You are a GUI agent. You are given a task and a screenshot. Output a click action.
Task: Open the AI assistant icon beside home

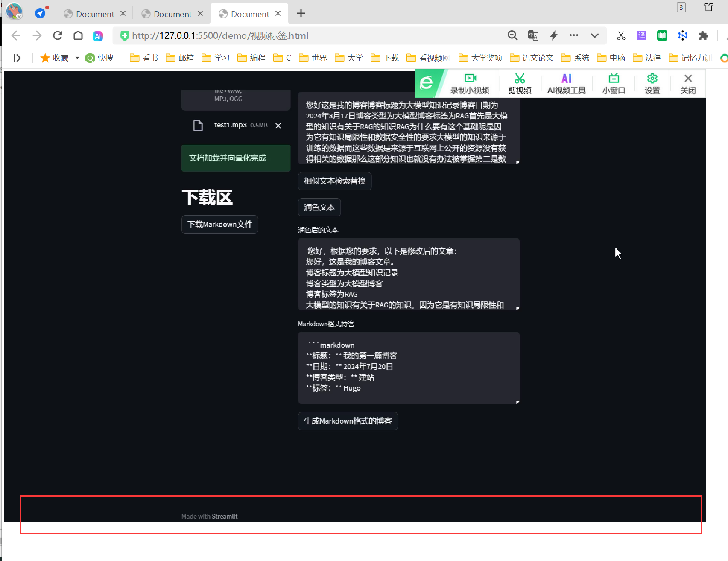click(x=98, y=36)
